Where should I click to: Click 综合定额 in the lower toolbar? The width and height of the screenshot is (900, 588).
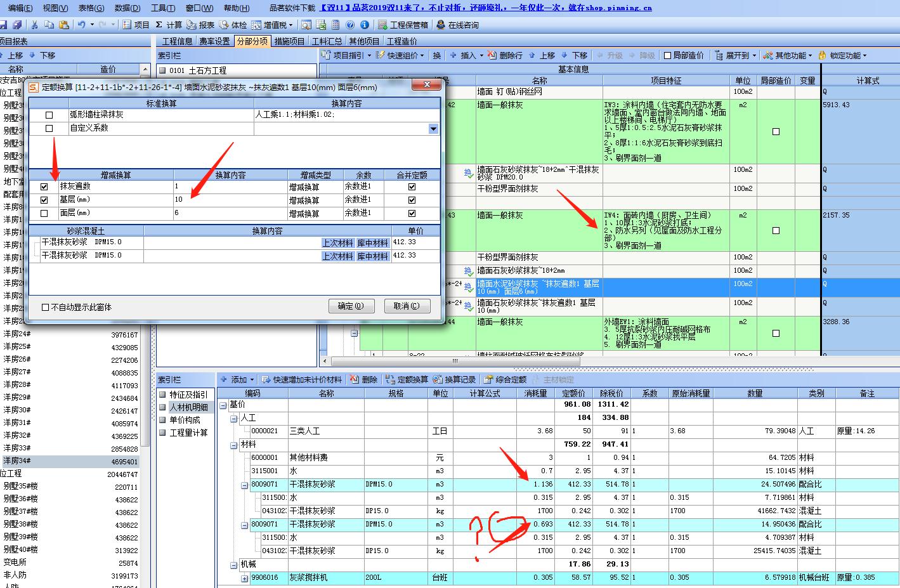(505, 379)
